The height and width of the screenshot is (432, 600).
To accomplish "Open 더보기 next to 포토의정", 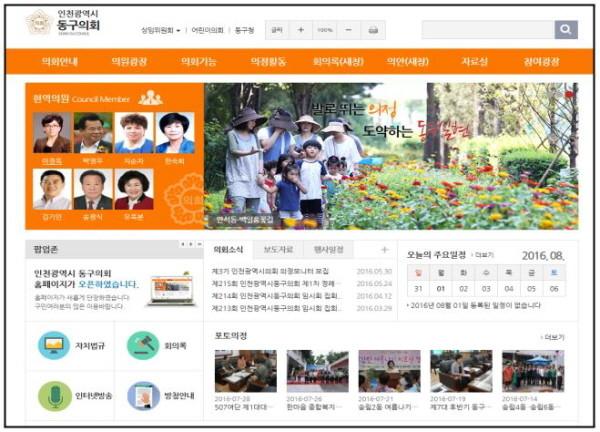I will coord(552,337).
